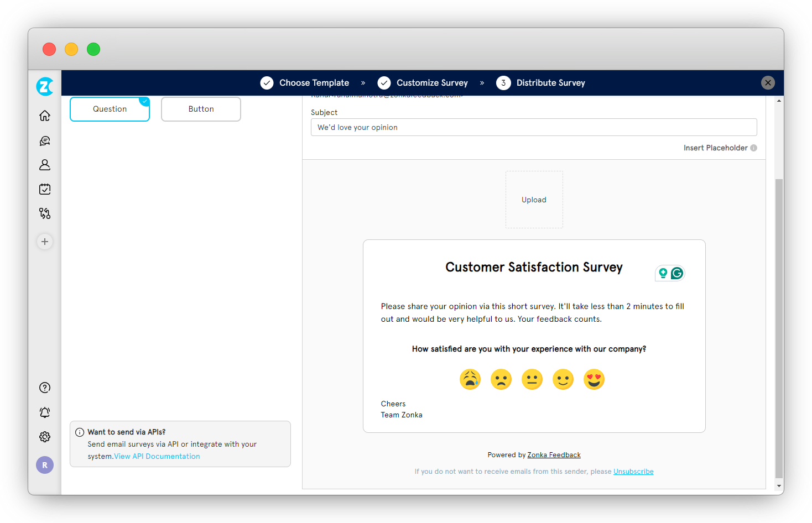
Task: Click the Grammarly icon in the editor
Action: [677, 273]
